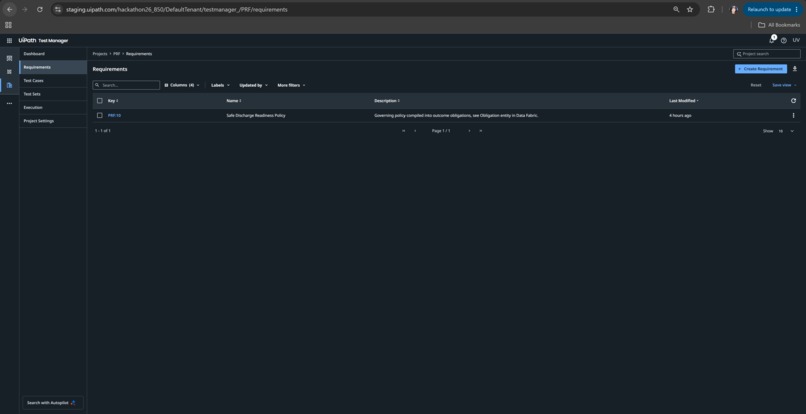Screen dimensions: 806x414
Task: Change the Show rows-per-page dropdown
Action: [786, 131]
